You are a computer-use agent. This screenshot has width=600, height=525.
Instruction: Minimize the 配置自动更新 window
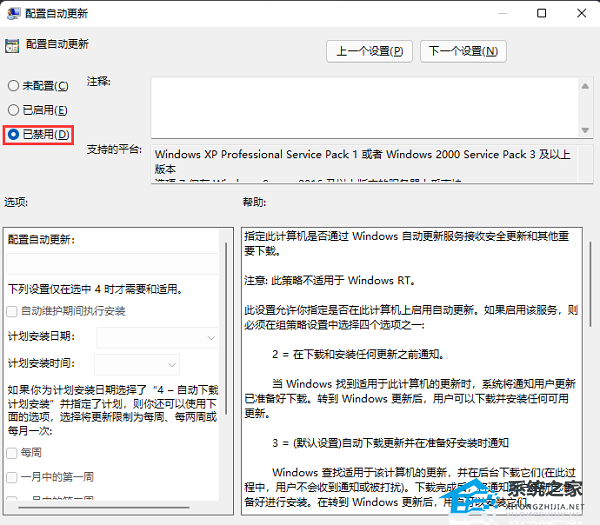(x=496, y=14)
